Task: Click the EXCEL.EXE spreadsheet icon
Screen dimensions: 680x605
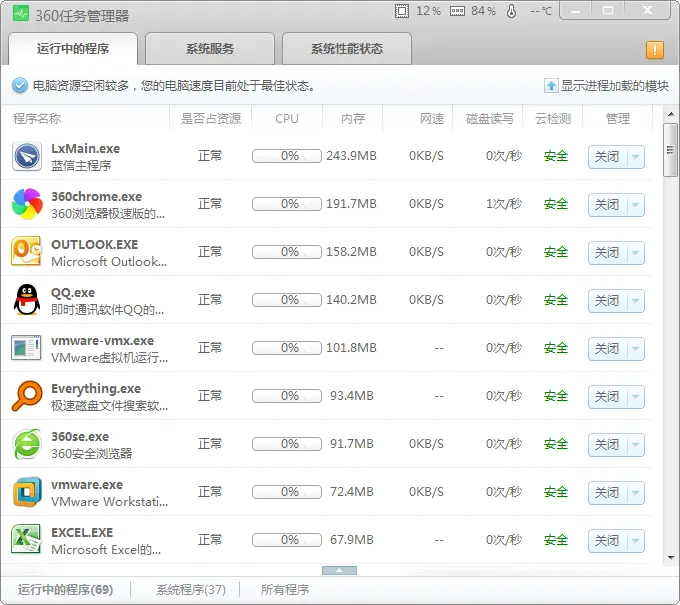Action: point(26,540)
